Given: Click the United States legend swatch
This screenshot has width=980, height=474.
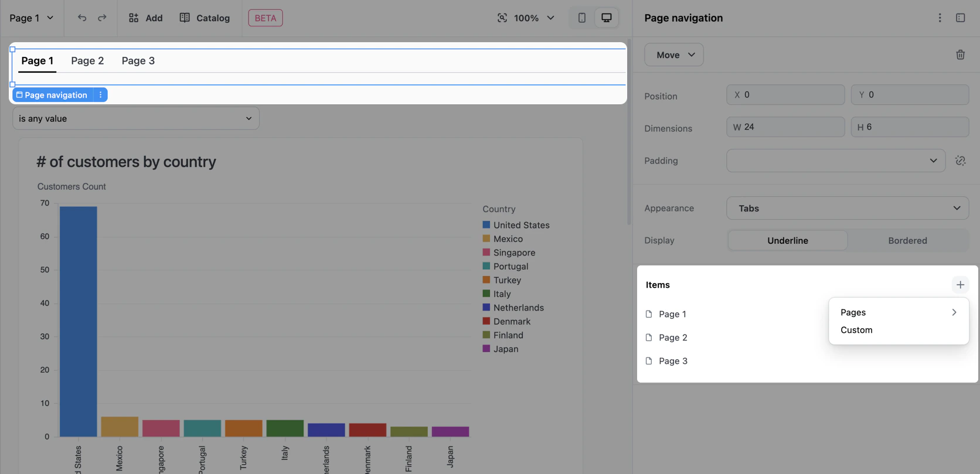Looking at the screenshot, I should coord(486,225).
